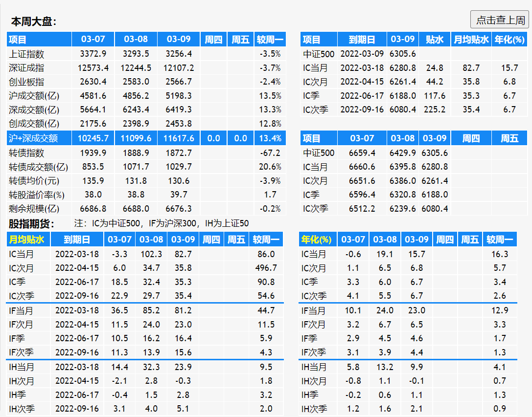The width and height of the screenshot is (532, 417).
Task: Click 深成交额(亿) row label
Action: [x=34, y=110]
